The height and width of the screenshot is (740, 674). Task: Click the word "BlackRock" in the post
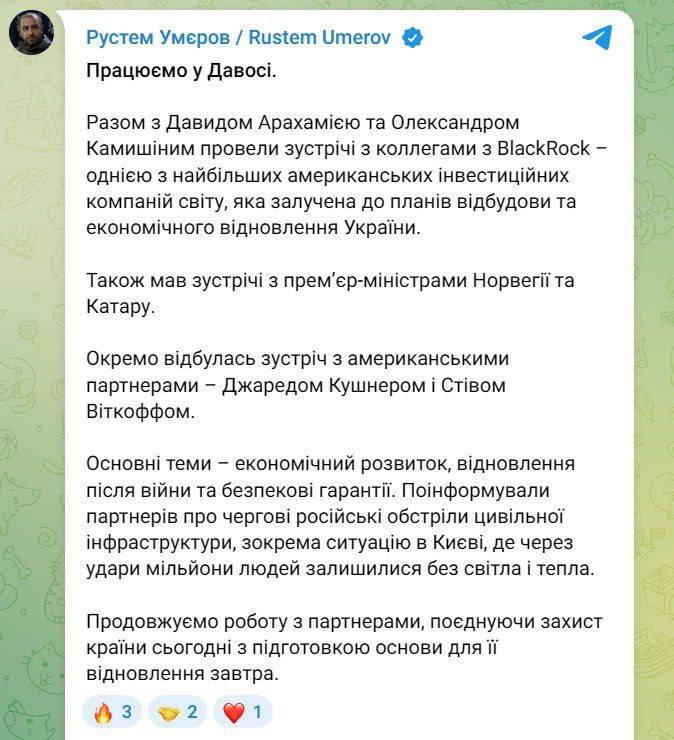tap(540, 149)
